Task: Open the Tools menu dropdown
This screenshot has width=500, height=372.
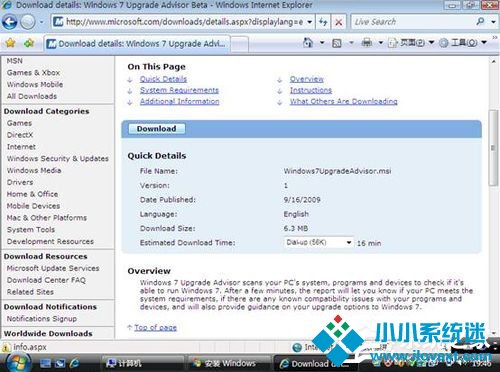Action: click(463, 43)
